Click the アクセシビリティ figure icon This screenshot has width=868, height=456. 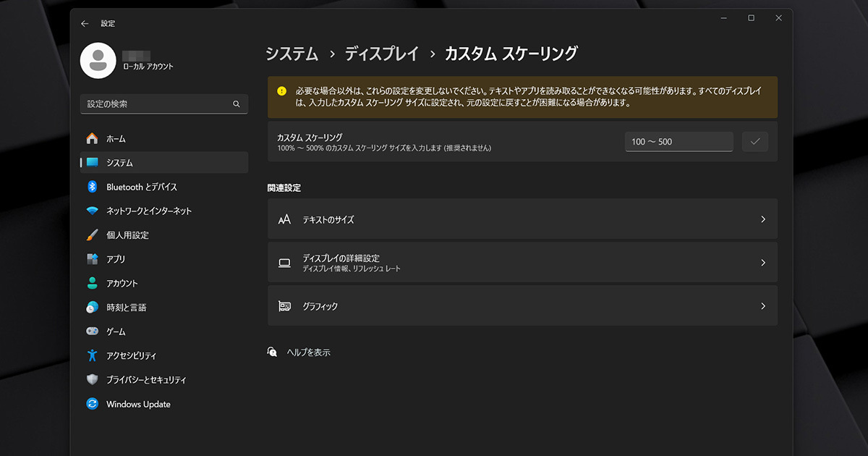point(92,355)
